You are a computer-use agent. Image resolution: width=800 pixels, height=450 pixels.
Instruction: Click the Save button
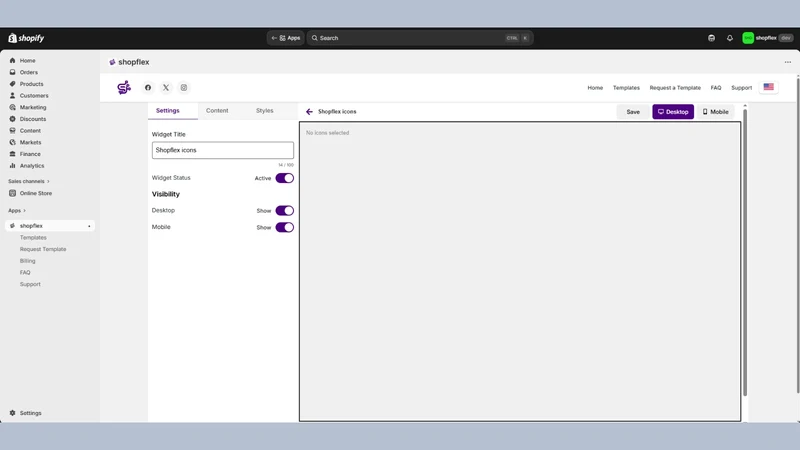633,112
